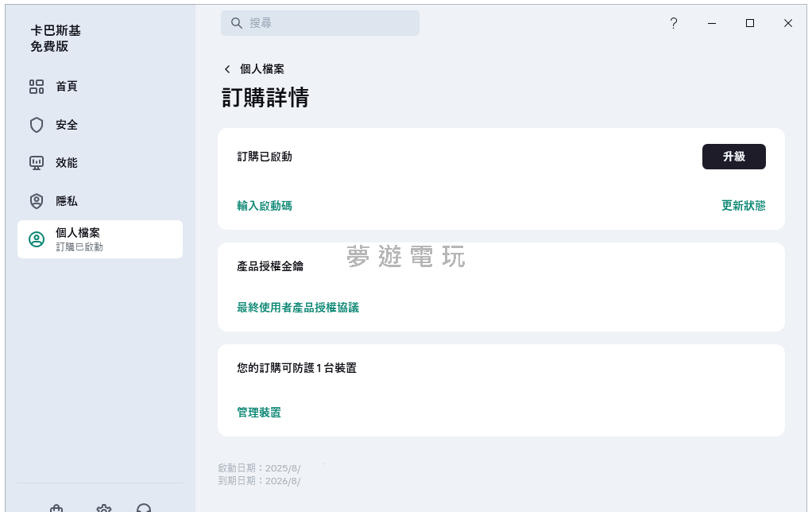The height and width of the screenshot is (512, 812).
Task: Go back using the arrow beside 個人檔案
Action: (x=226, y=69)
